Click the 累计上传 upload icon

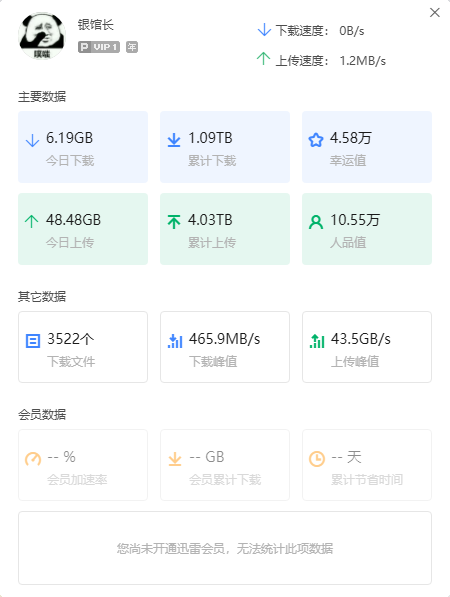tap(174, 222)
